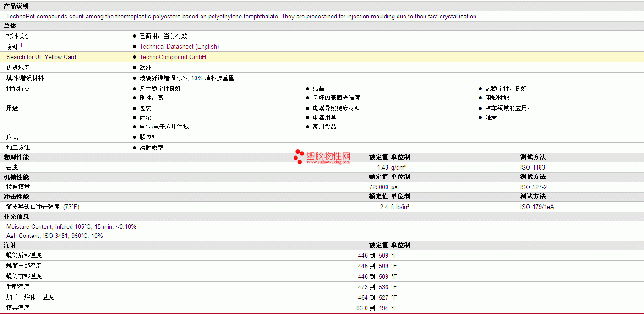The height and width of the screenshot is (314, 644).
Task: Click the psi unit
Action: pyautogui.click(x=395, y=187)
